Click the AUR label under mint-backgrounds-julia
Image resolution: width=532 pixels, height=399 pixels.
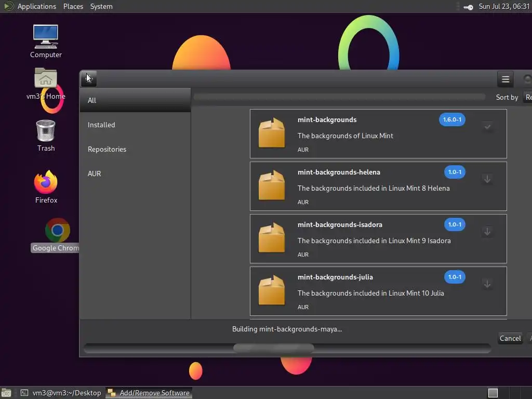coord(303,307)
